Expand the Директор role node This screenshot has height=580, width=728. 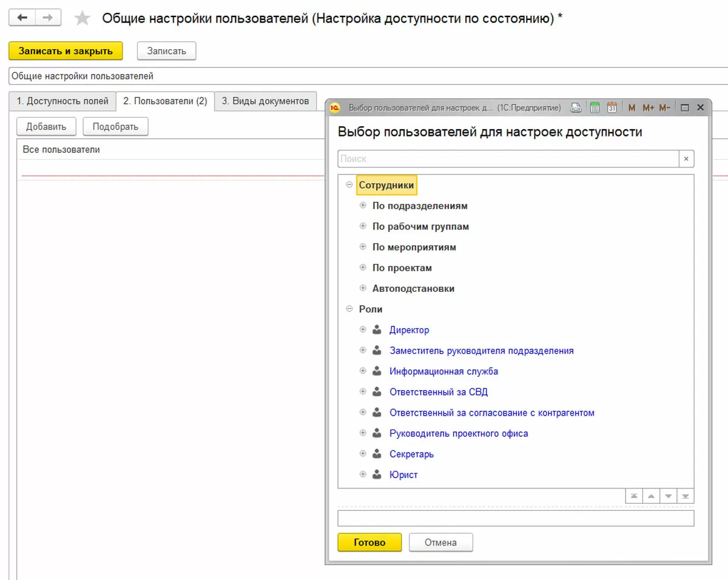363,329
